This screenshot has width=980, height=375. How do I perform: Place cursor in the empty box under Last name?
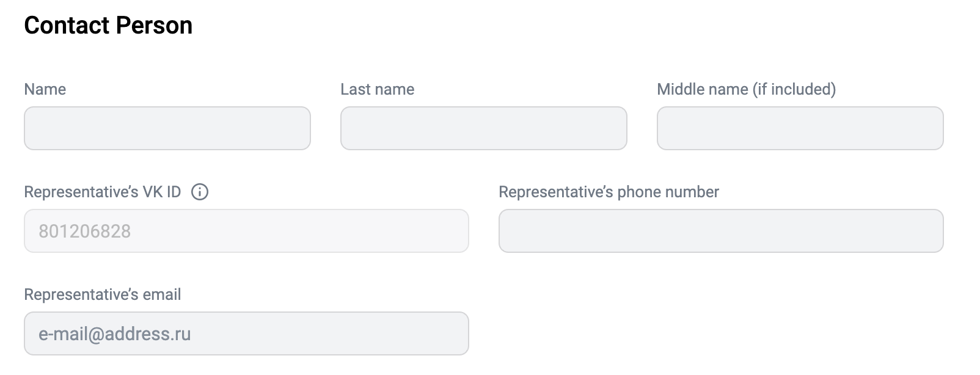click(484, 128)
